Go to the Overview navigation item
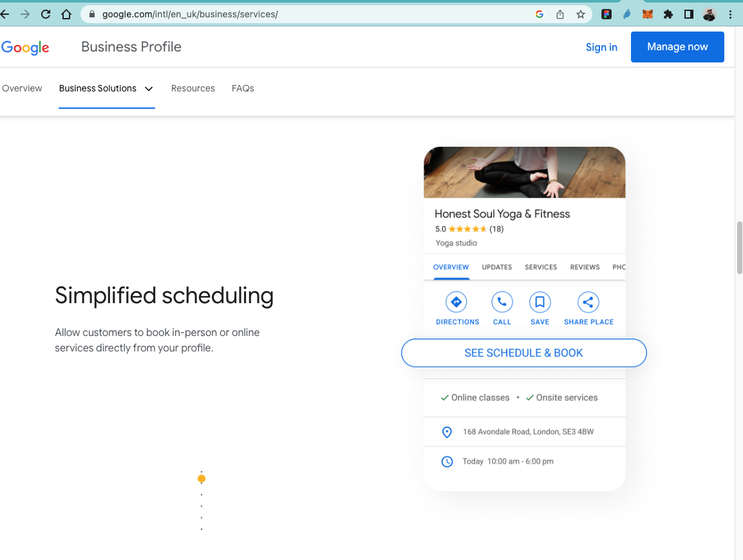Screen dimensions: 743x560 point(22,88)
